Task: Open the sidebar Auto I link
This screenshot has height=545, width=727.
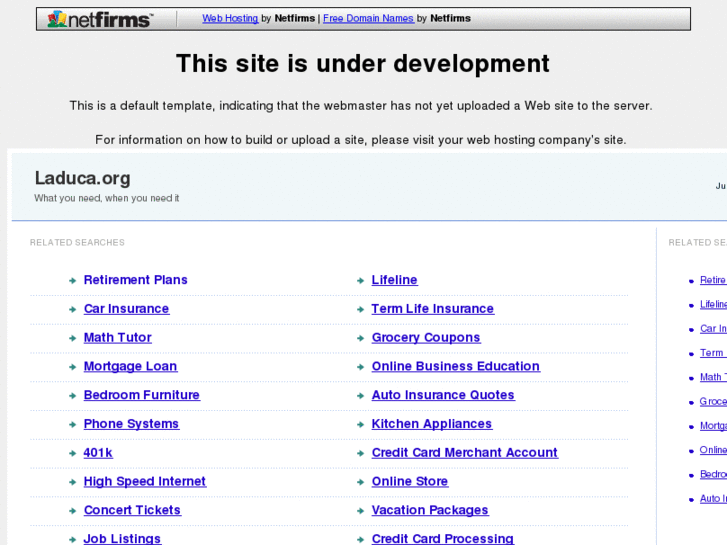Action: point(713,499)
